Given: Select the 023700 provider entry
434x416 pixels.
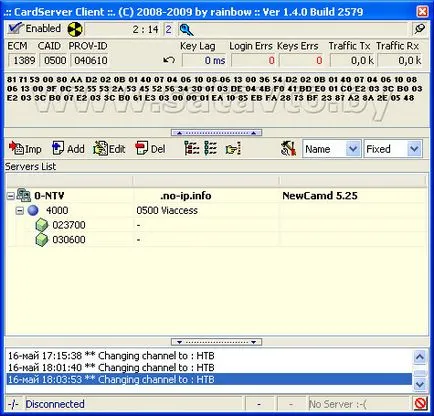Looking at the screenshot, I should (69, 225).
